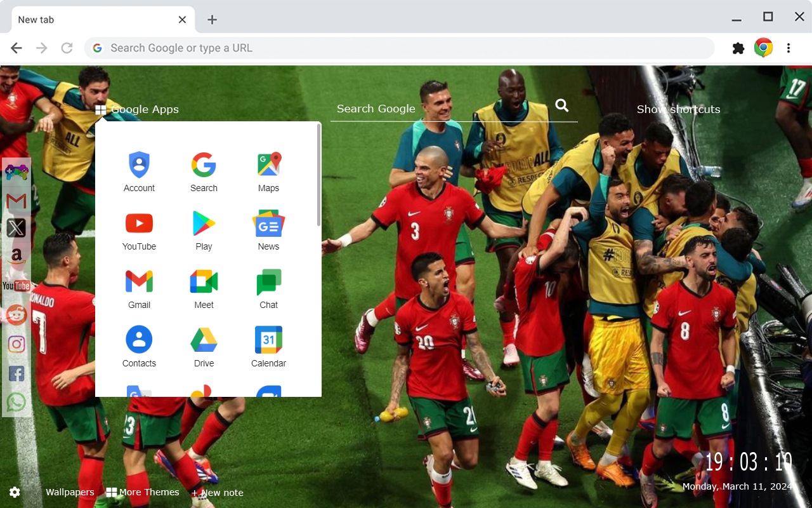Go back in browser history
The width and height of the screenshot is (812, 508).
tap(16, 48)
